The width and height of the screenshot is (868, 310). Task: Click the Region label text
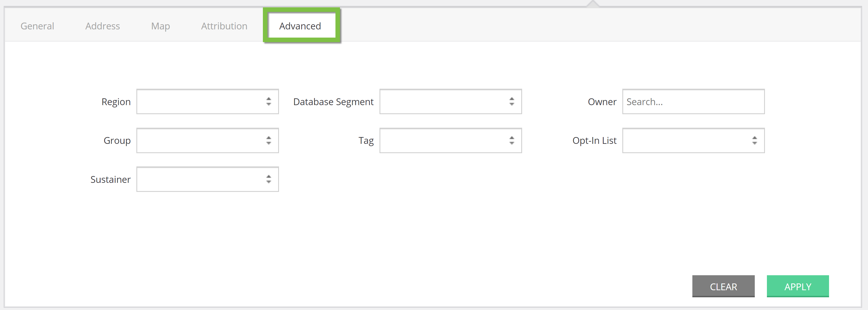(116, 102)
